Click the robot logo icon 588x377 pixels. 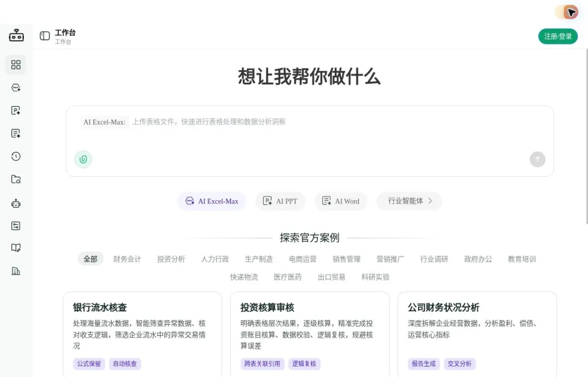pos(16,35)
